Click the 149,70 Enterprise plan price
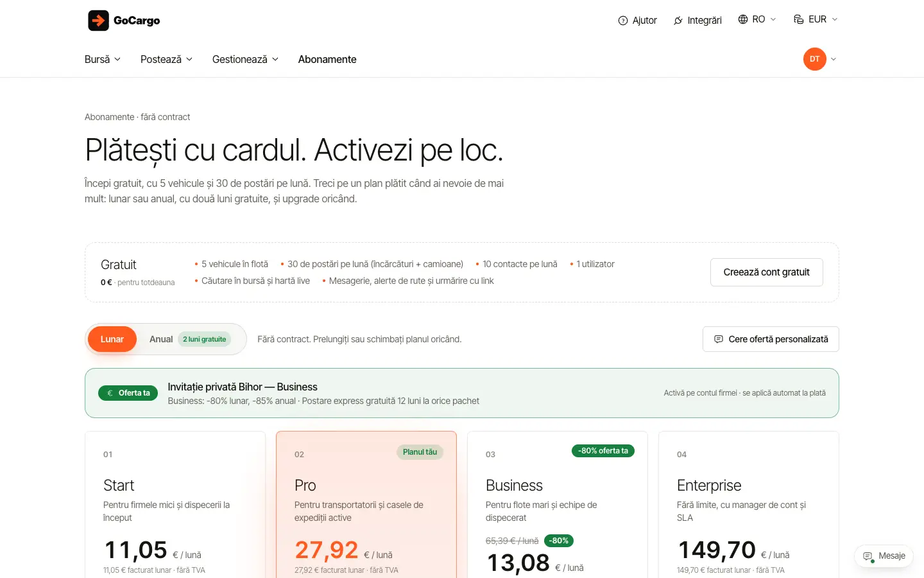Screen dimensions: 924x578 point(717,550)
